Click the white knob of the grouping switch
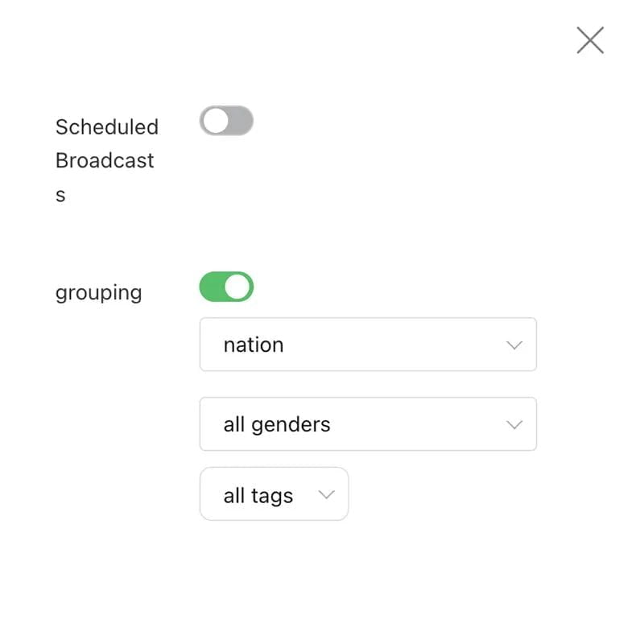The height and width of the screenshot is (644, 644). pyautogui.click(x=237, y=287)
